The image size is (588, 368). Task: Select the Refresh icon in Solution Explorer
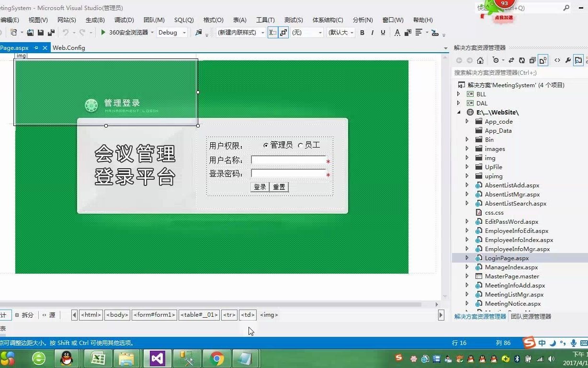(522, 60)
